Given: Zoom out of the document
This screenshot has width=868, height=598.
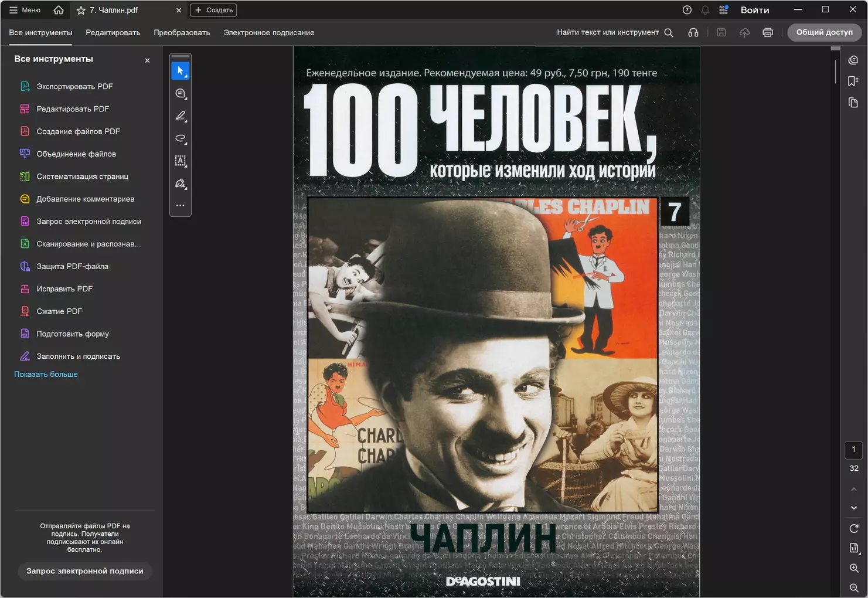Looking at the screenshot, I should coord(854,587).
